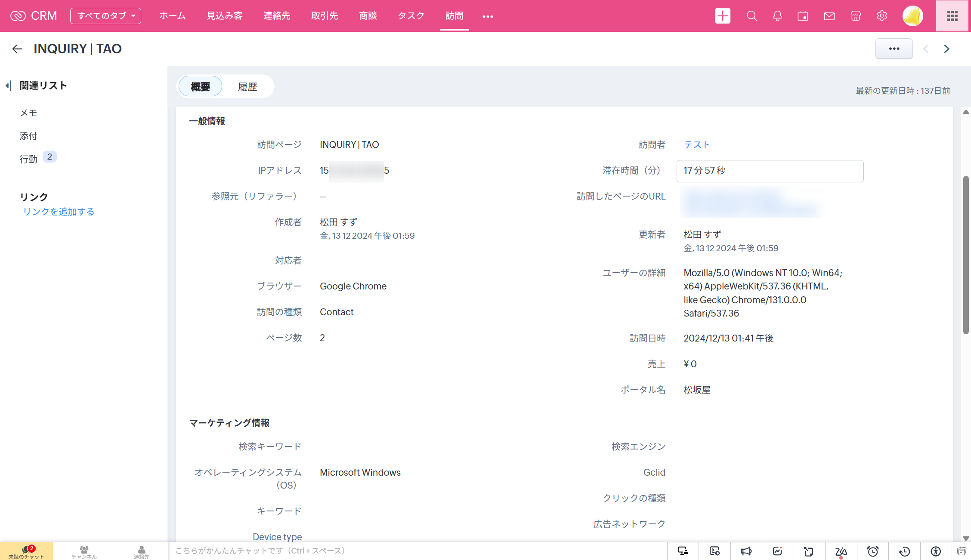Open the calendar icon in header
The width and height of the screenshot is (971, 560).
point(803,16)
